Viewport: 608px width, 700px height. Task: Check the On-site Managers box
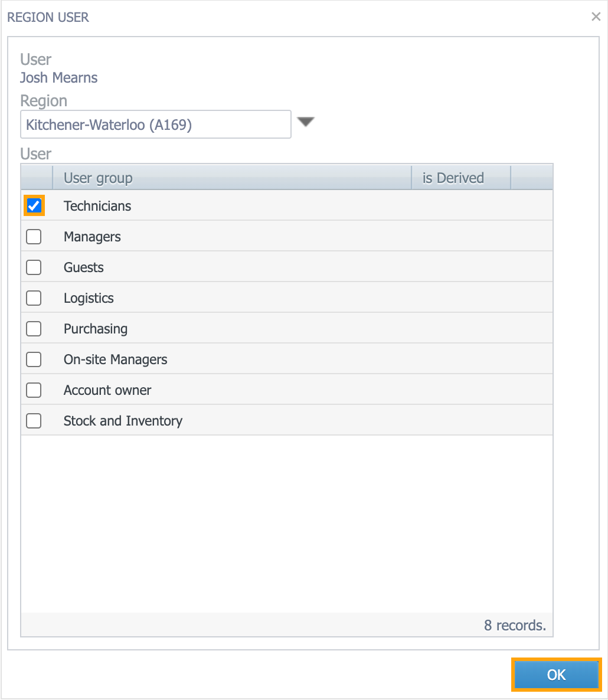click(34, 359)
